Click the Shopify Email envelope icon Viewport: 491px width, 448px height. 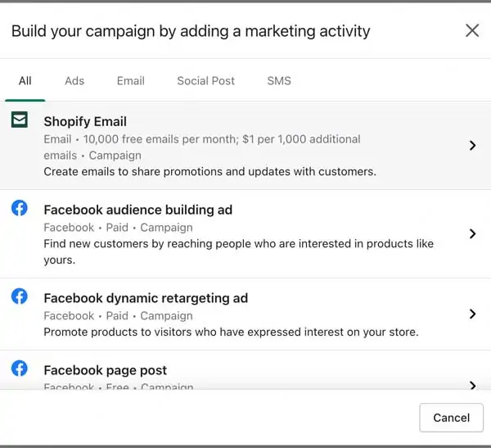pyautogui.click(x=20, y=120)
